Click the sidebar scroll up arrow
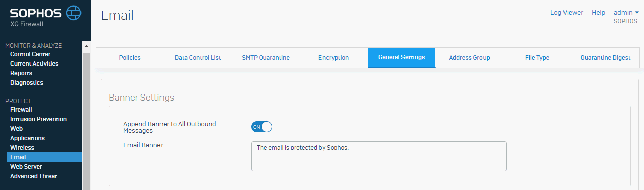The image size is (644, 190). pyautogui.click(x=86, y=46)
